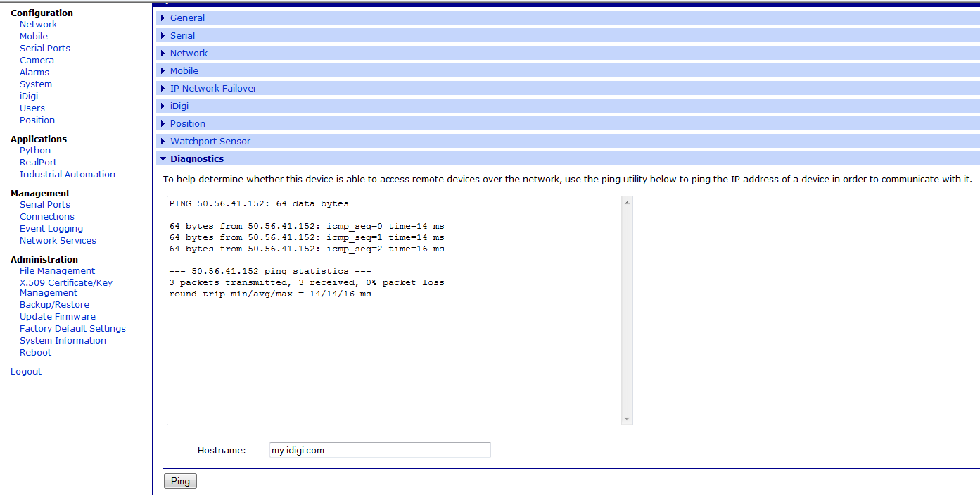980x495 pixels.
Task: Log out using the Logout link
Action: pos(26,371)
